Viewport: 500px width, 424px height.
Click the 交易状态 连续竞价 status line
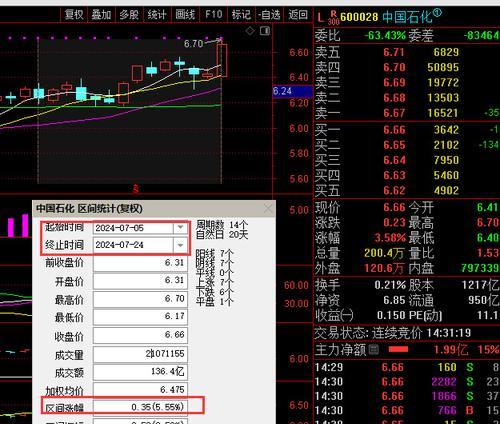pos(393,333)
